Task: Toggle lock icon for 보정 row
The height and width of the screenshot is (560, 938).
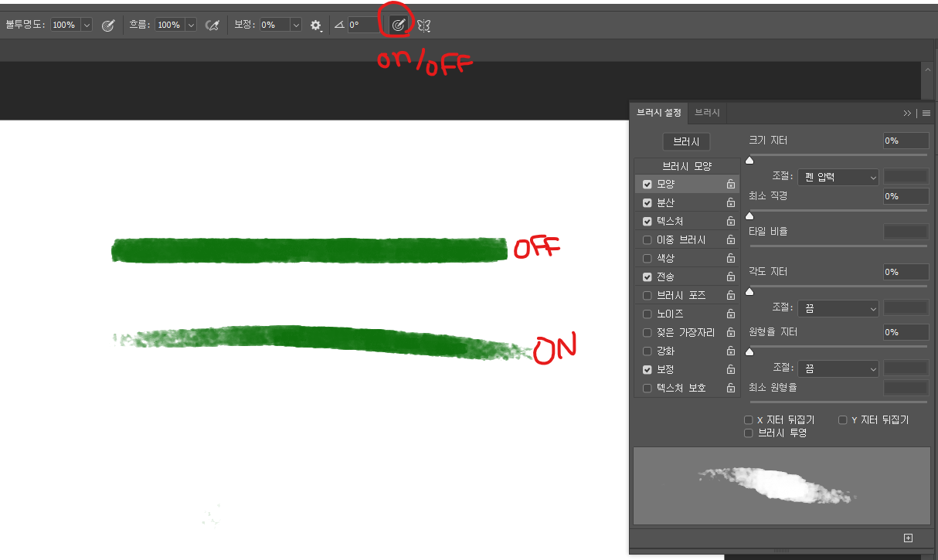Action: pos(730,370)
